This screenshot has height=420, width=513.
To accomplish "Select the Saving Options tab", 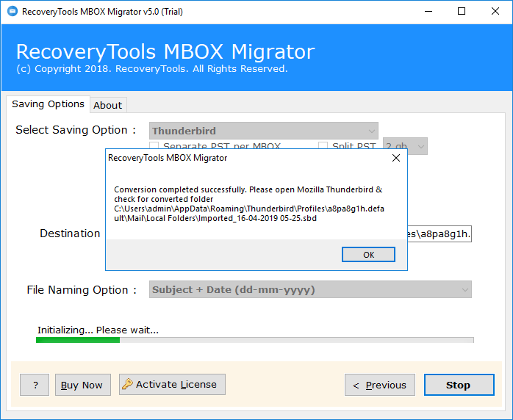I will point(48,104).
